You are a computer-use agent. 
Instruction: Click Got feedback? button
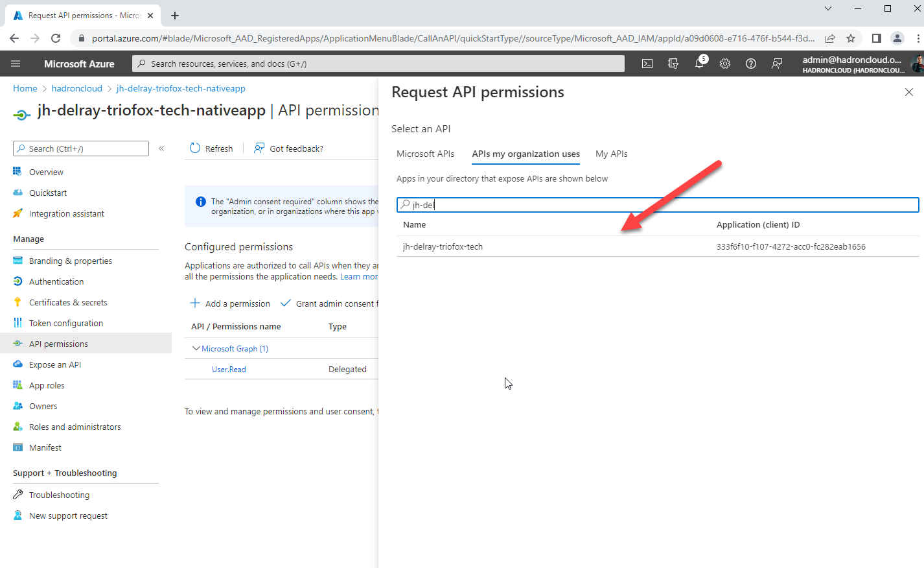pos(288,148)
